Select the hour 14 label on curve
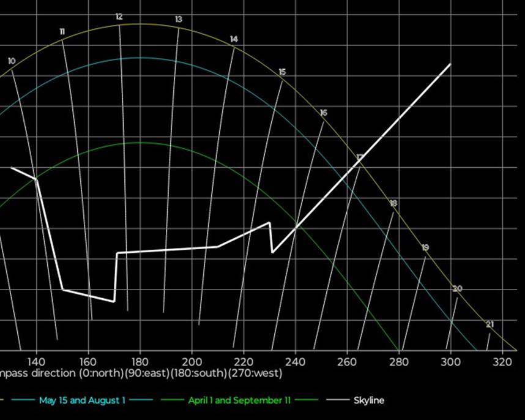The height and width of the screenshot is (420, 525). (234, 39)
